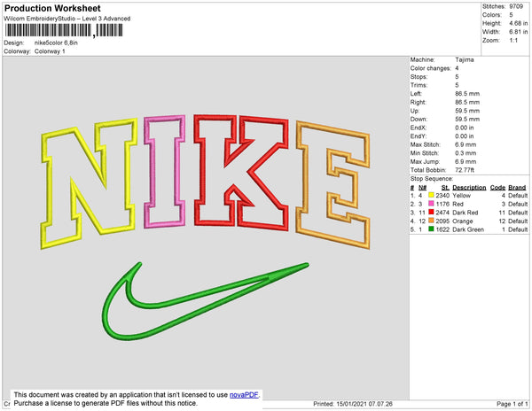
Task: Select the Dark Green description text
Action: point(468,229)
